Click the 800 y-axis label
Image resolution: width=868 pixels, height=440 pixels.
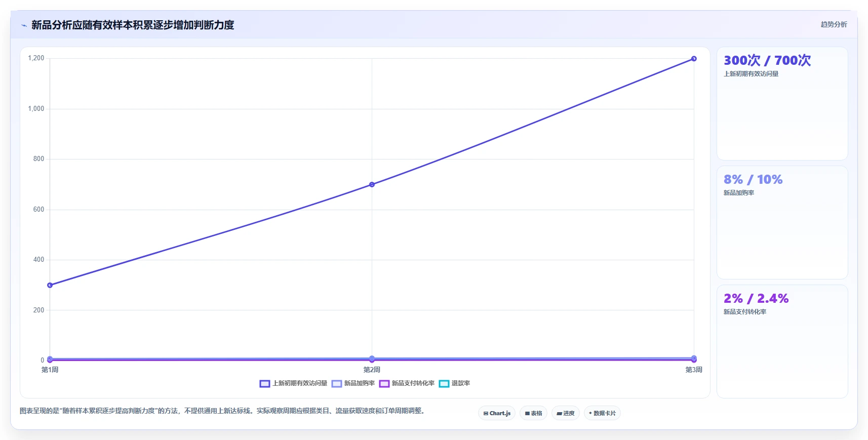[x=38, y=159]
